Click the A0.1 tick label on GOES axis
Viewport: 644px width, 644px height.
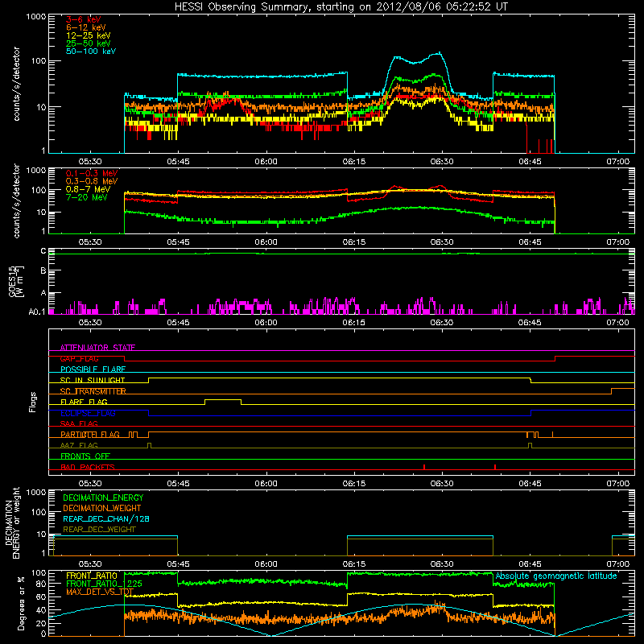(x=36, y=312)
